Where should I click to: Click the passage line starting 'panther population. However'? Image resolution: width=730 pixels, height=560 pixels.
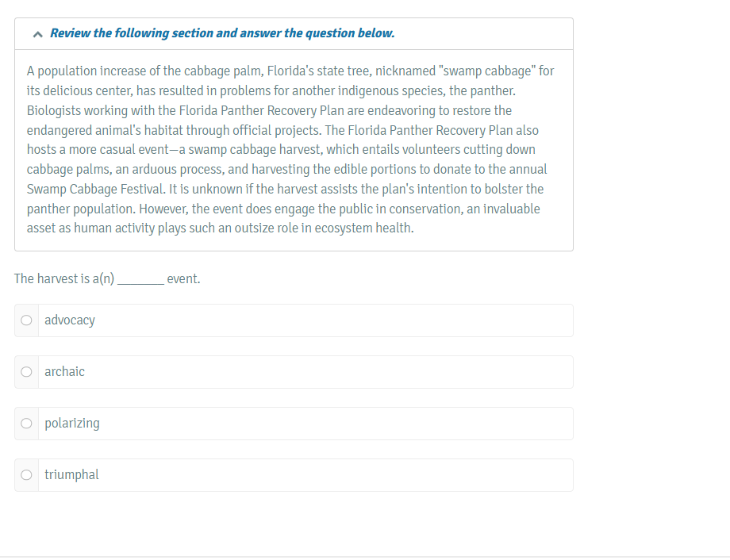pyautogui.click(x=283, y=209)
